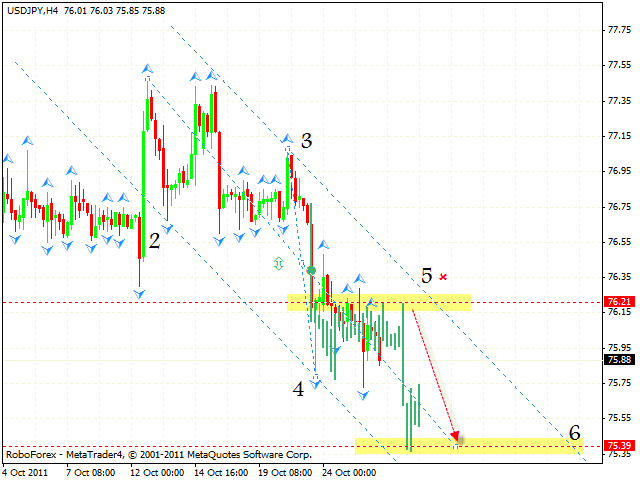Click the 77.15 price axis label
Viewport: 640px width, 480px height.
[x=619, y=136]
